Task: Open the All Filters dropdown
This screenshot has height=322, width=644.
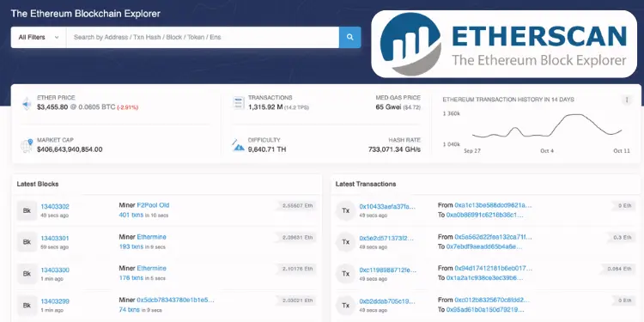Action: tap(39, 38)
